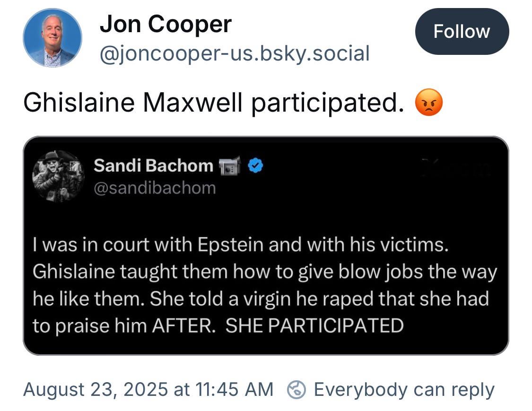Screen dimensions: 532x411
Task: Click the video camera emoji beside Sandi Bachom
Action: pos(230,166)
